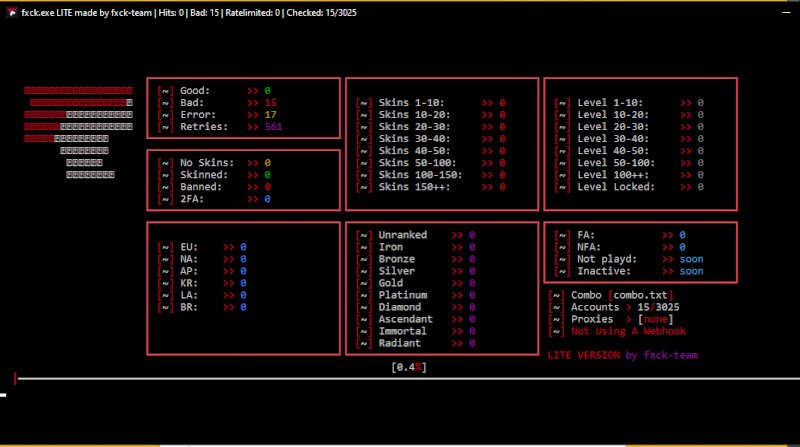The height and width of the screenshot is (447, 800).
Task: Click the [~] marker beside Radiant
Action: tap(364, 343)
